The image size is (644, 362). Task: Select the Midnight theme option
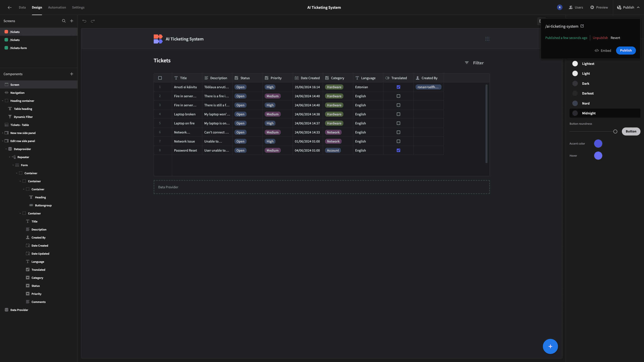click(x=605, y=113)
